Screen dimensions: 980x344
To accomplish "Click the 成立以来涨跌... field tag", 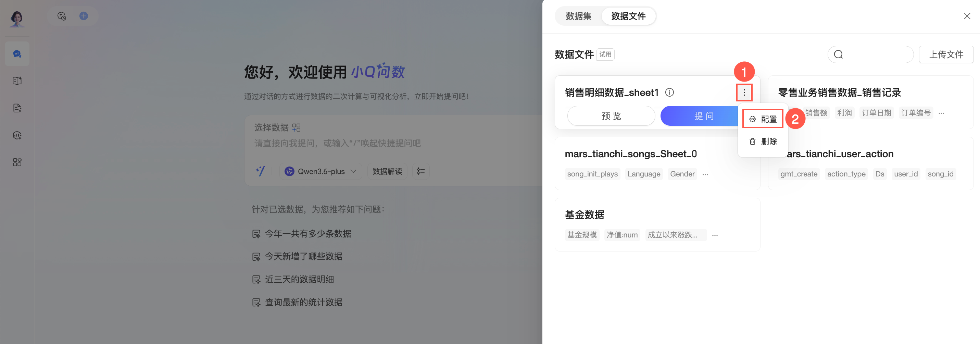I will pos(676,235).
